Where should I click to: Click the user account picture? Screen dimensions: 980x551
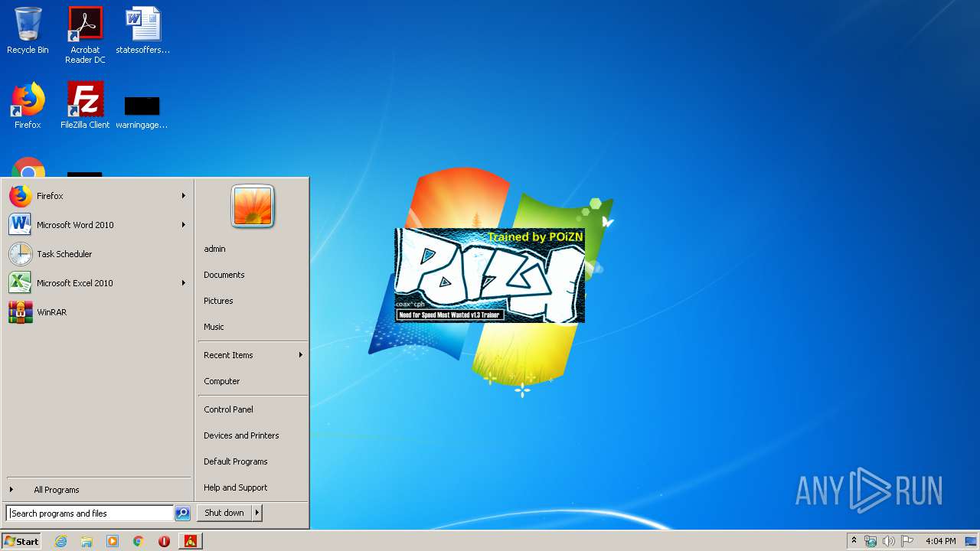[253, 206]
